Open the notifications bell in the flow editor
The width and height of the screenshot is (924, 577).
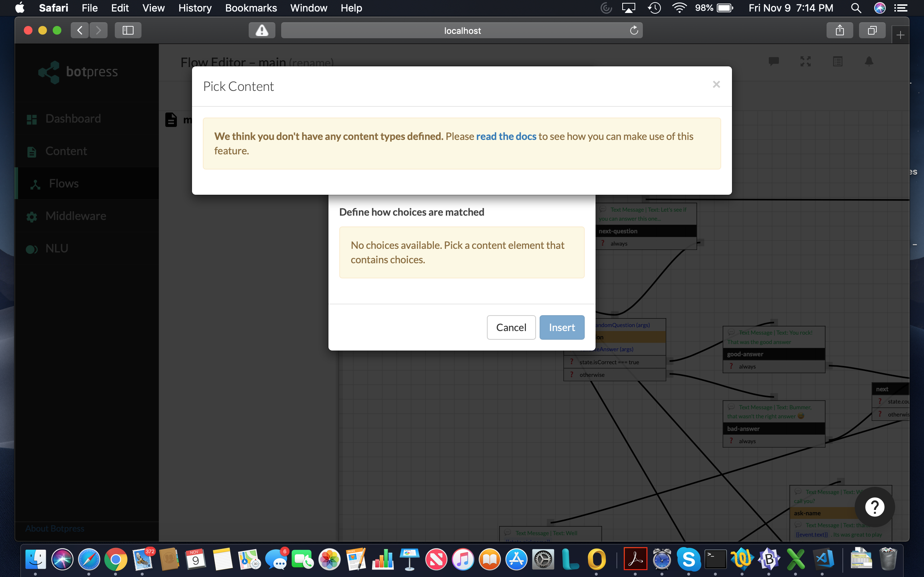[868, 61]
